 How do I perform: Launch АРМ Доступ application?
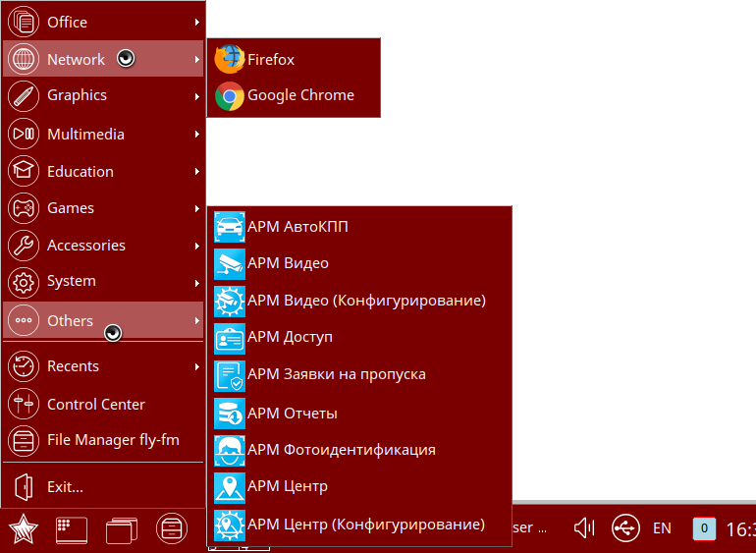click(290, 337)
